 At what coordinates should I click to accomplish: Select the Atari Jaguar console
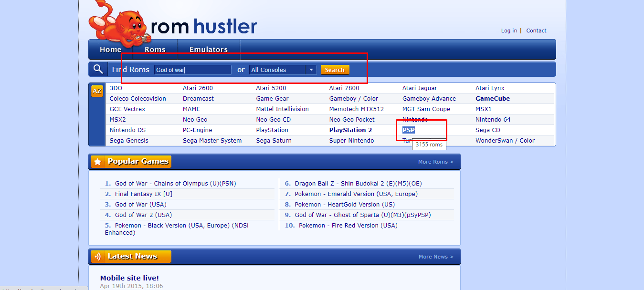(x=420, y=88)
